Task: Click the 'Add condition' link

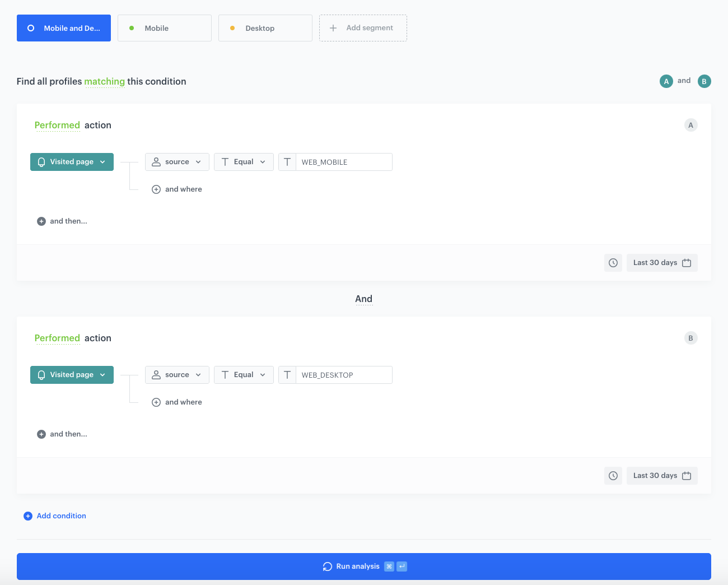Action: tap(61, 516)
